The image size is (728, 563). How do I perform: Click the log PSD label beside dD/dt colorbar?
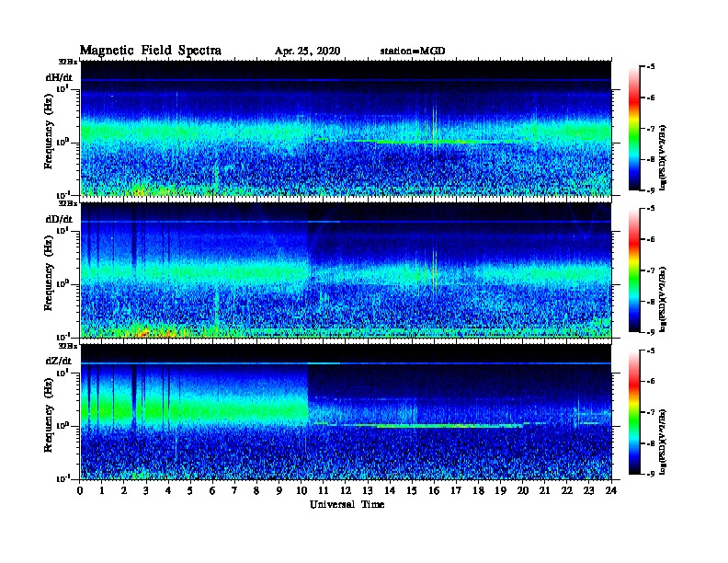(x=663, y=299)
